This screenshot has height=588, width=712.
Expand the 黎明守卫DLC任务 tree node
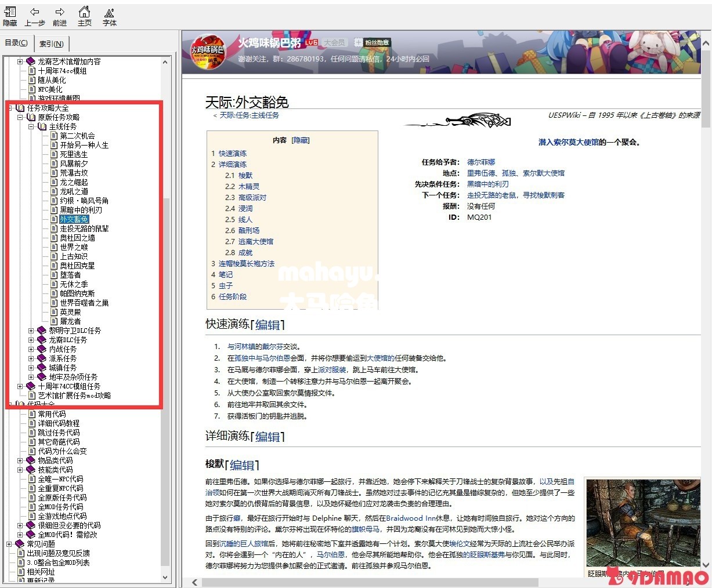coord(31,331)
